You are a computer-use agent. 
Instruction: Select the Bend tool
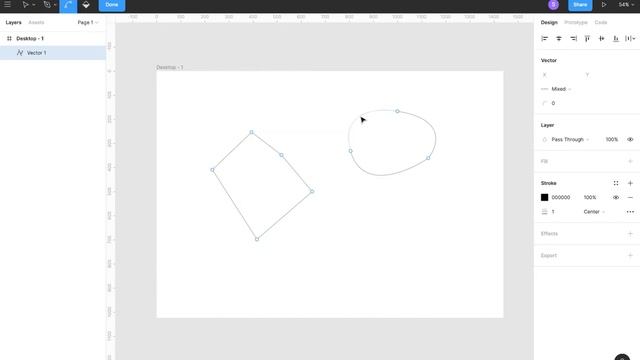68,5
